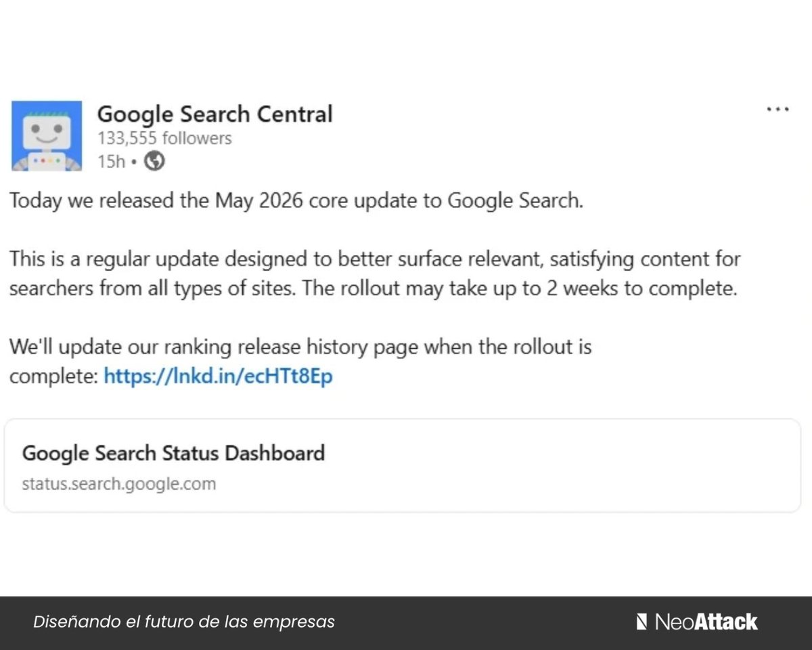Screen dimensions: 812x650
Task: Click the NeoAttack wordmark in the footer
Action: click(706, 621)
